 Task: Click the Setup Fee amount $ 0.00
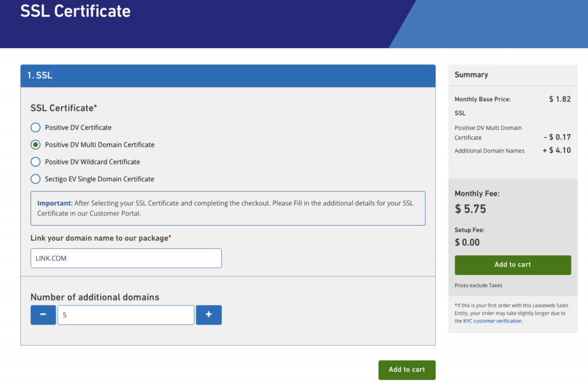coord(467,242)
